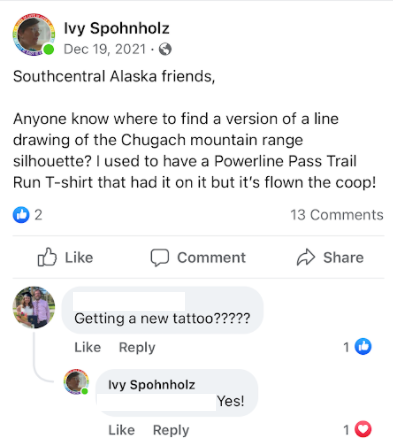
Task: Click the Comment speech bubble icon
Action: tap(160, 258)
